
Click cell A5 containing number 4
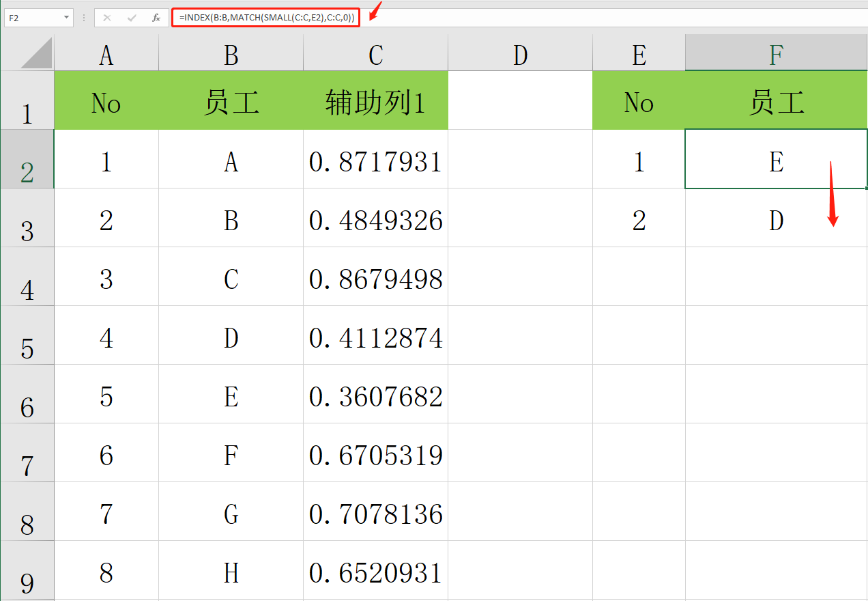tap(106, 335)
